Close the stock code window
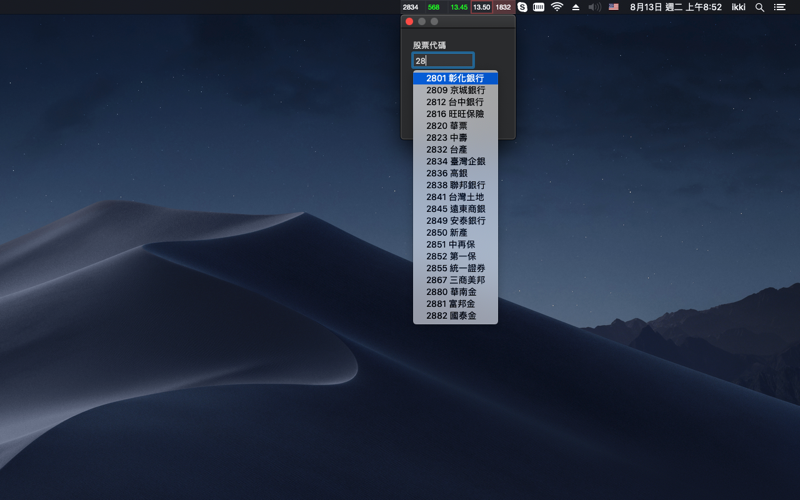Image resolution: width=800 pixels, height=500 pixels. [x=409, y=21]
